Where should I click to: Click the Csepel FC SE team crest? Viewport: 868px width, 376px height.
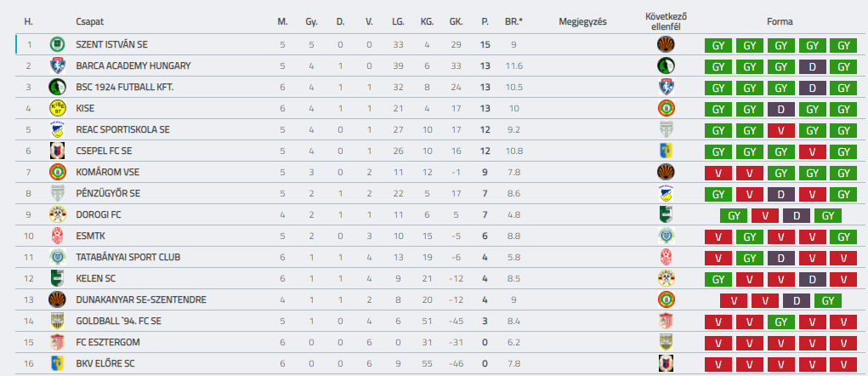click(58, 151)
